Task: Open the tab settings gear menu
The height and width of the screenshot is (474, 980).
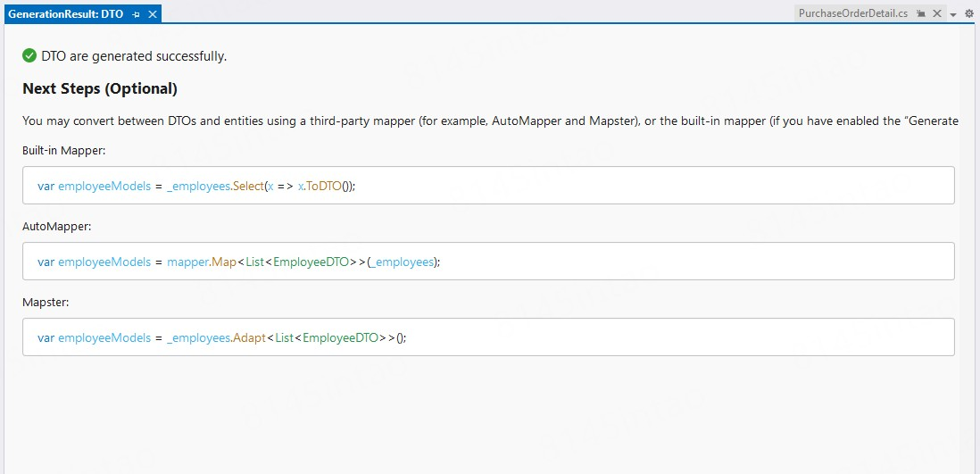Action: [x=969, y=14]
